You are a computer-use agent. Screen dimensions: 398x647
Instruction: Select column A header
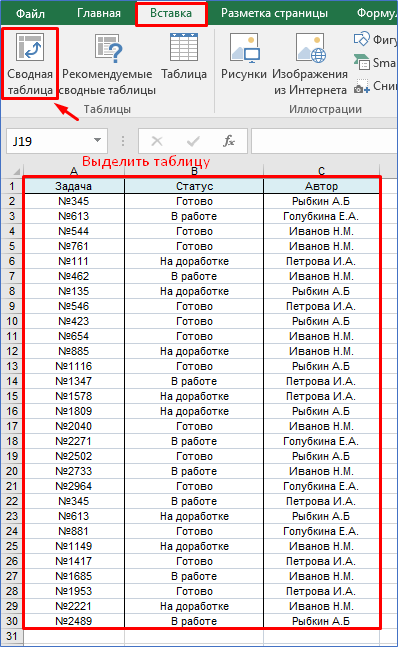74,171
